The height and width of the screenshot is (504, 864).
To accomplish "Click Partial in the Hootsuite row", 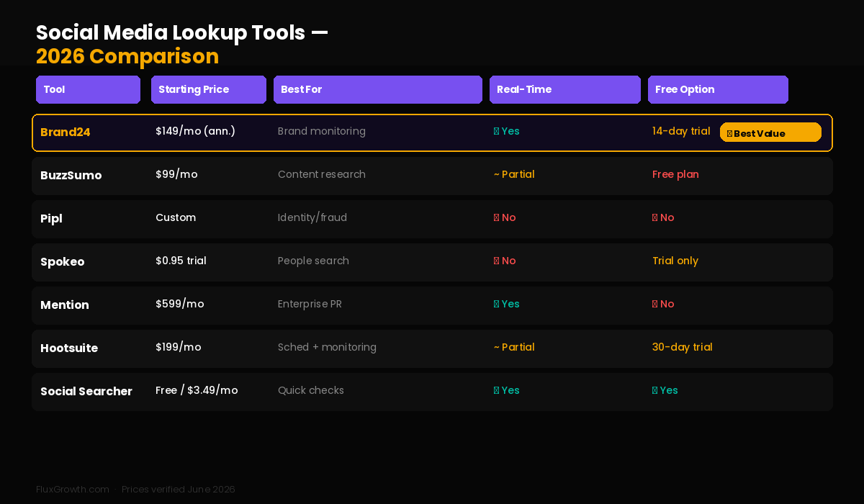I will pyautogui.click(x=514, y=347).
